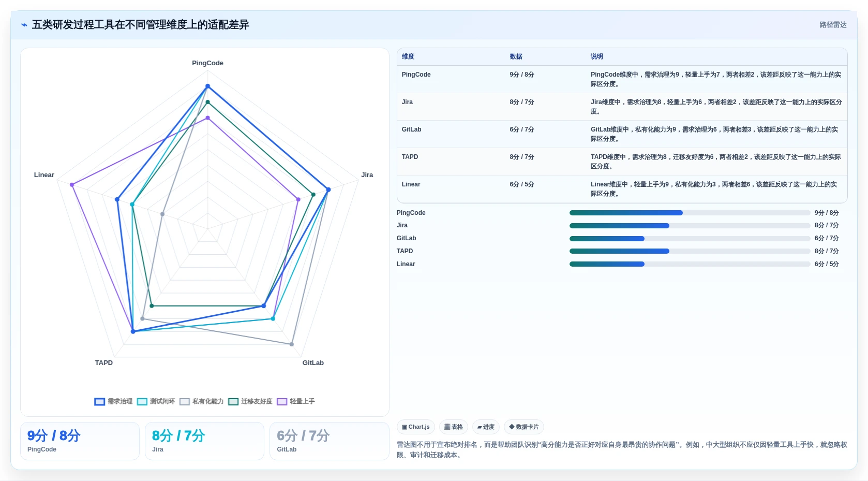This screenshot has width=868, height=481.
Task: Click the Jira radar axis label
Action: tap(367, 175)
